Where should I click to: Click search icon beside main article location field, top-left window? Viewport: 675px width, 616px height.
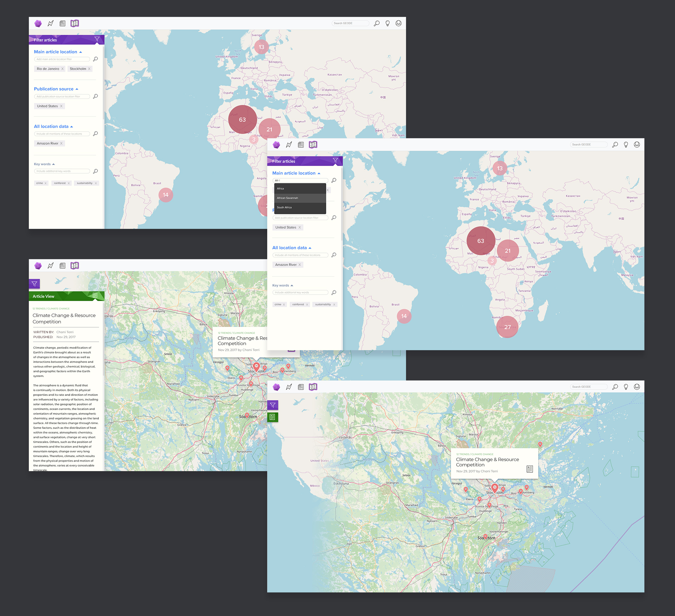click(95, 59)
